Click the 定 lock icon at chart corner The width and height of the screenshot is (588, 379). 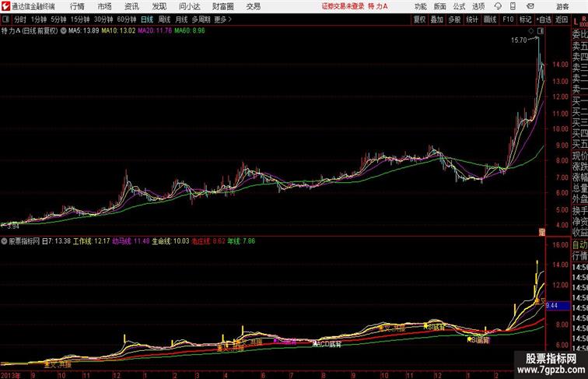pos(542,232)
